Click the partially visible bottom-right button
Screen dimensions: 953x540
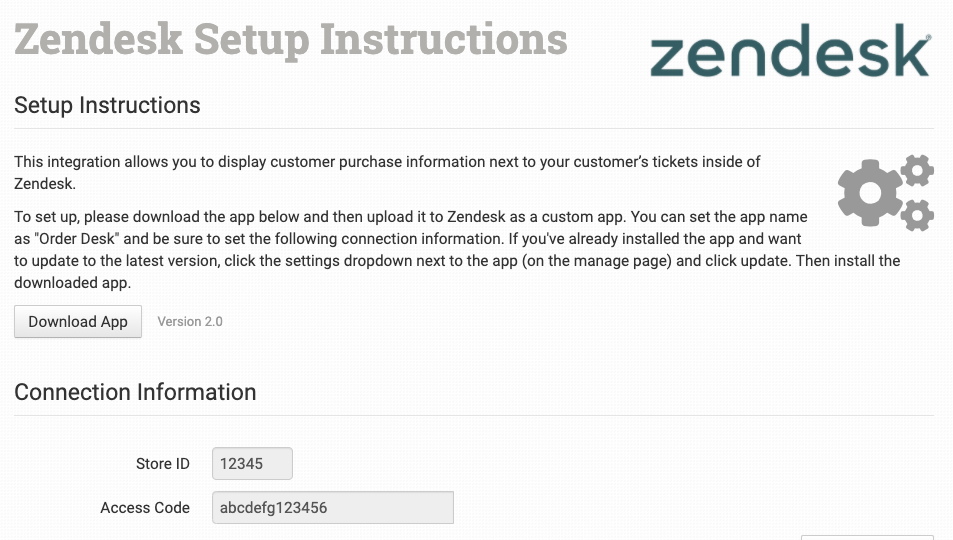866,537
